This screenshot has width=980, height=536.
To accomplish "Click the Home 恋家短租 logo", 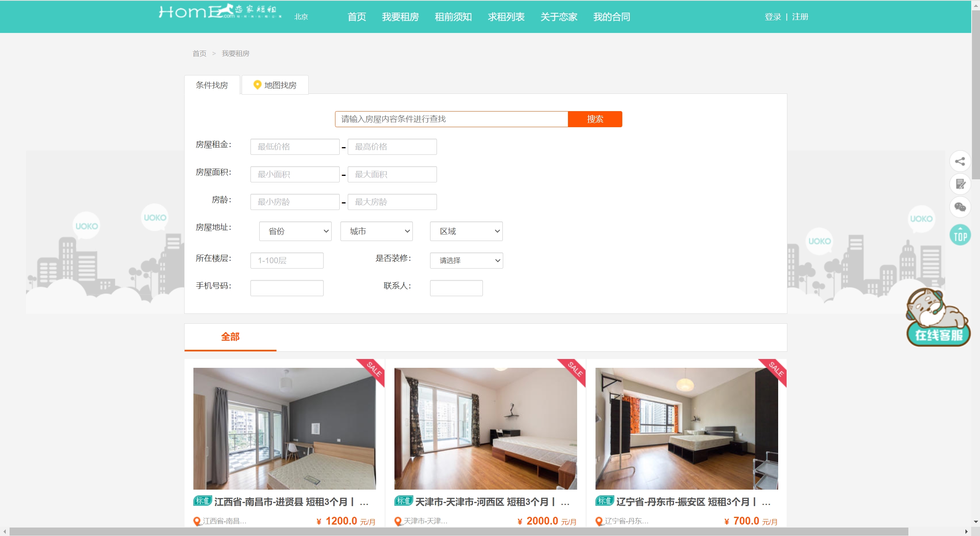I will (x=220, y=12).
